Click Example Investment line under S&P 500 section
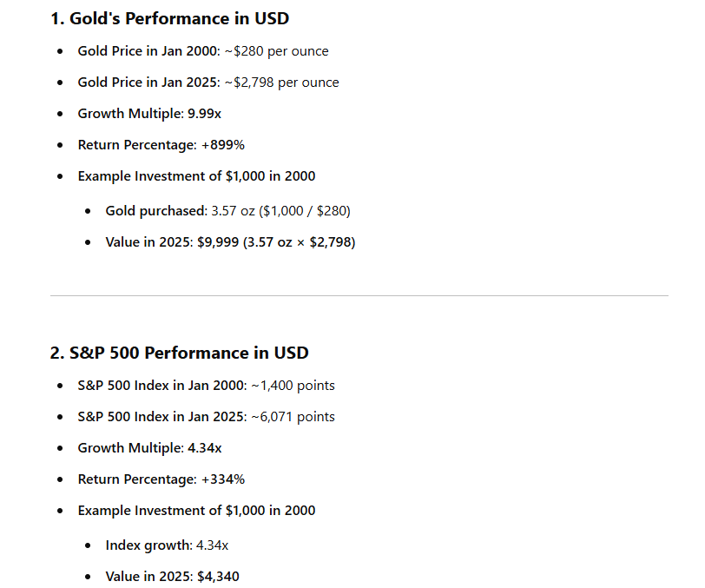Screen dimensions: 705x588 tap(196, 511)
